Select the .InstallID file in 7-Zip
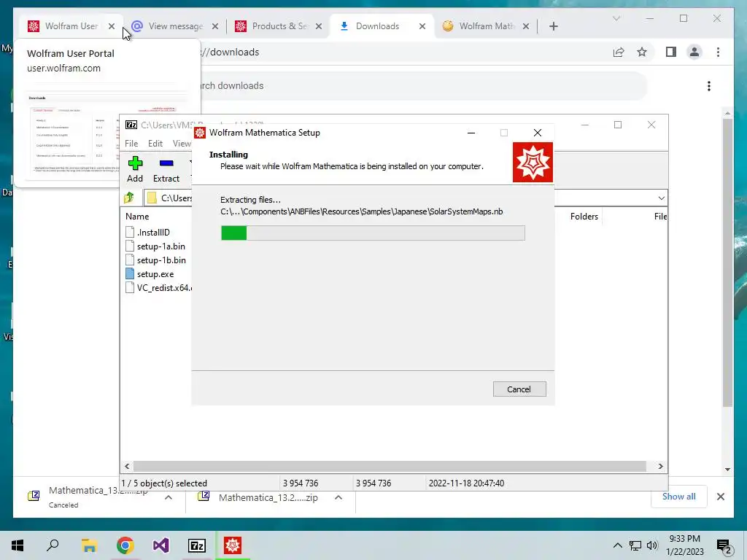Screen dimensions: 747x560 coord(147,233)
